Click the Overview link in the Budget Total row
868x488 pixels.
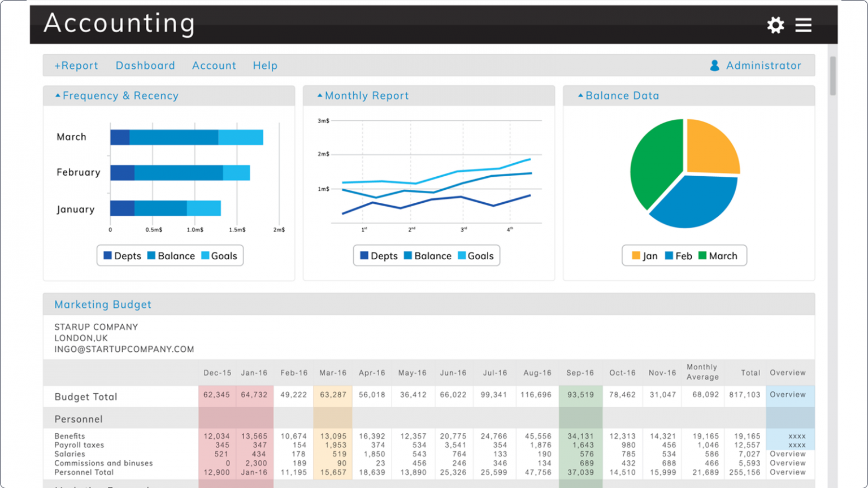pos(788,395)
